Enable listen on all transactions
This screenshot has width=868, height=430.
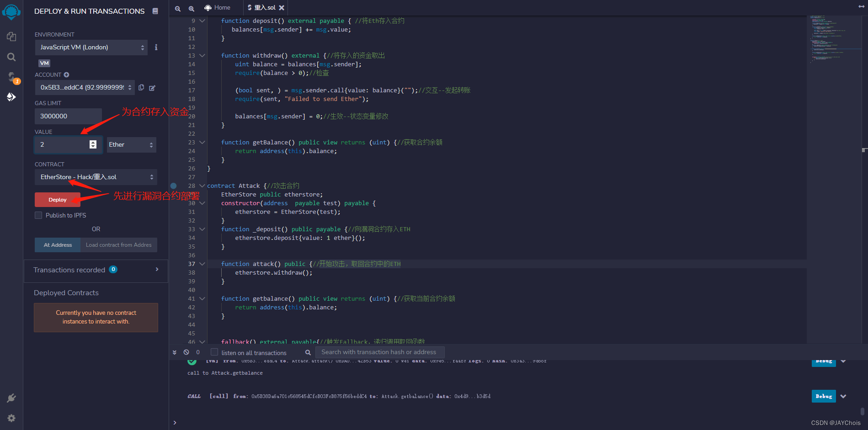214,352
